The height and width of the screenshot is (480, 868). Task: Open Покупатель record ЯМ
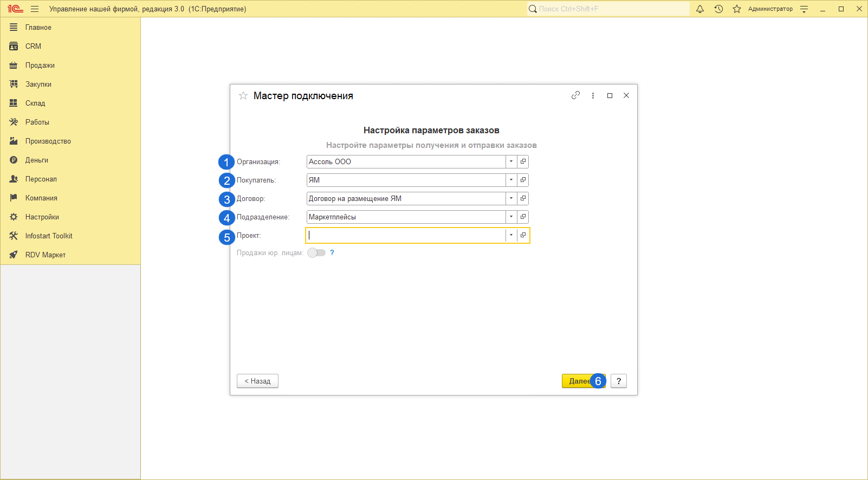(x=523, y=180)
